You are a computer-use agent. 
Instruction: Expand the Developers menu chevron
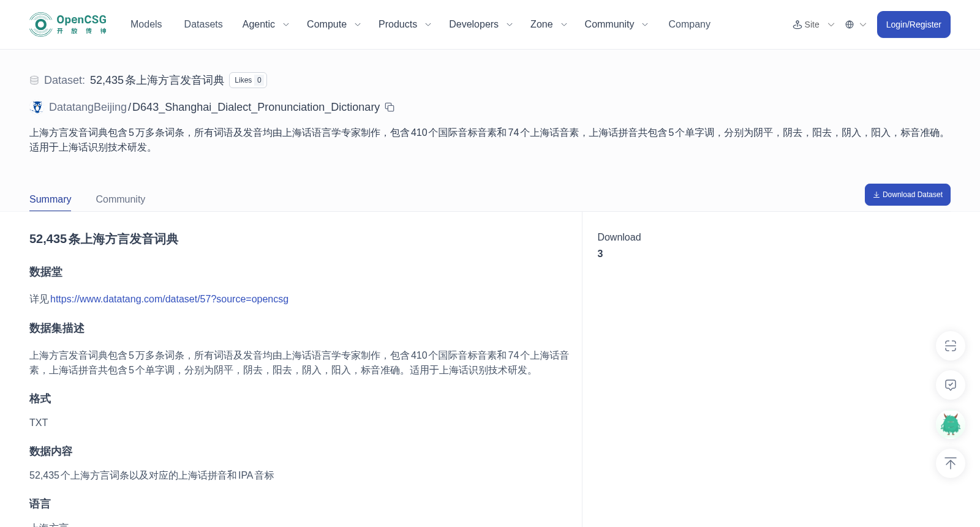510,24
